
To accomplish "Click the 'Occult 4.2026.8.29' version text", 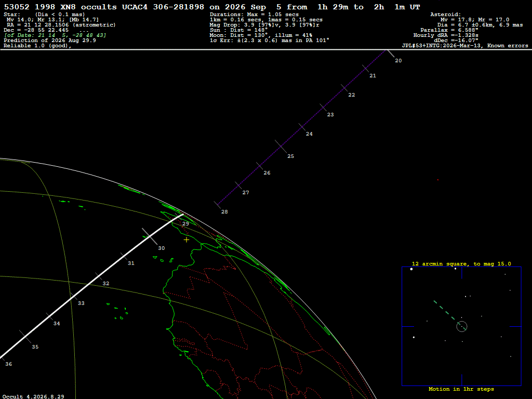I will (34, 396).
